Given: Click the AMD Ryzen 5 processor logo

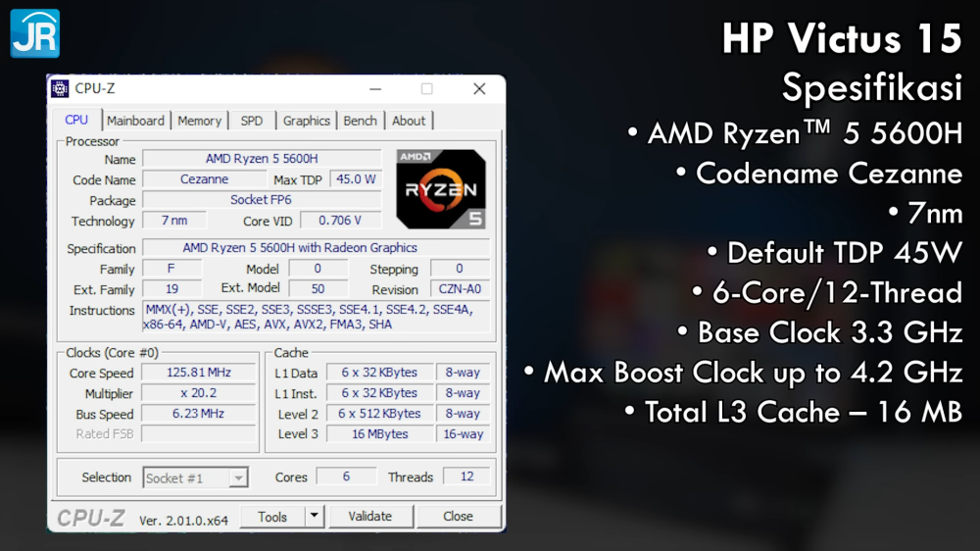Looking at the screenshot, I should click(x=441, y=189).
